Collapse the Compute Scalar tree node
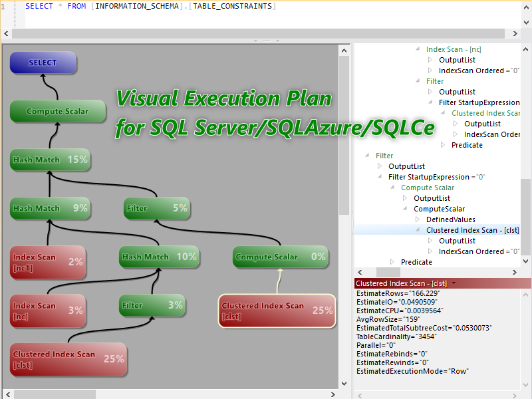The height and width of the screenshot is (399, 532). [x=392, y=188]
